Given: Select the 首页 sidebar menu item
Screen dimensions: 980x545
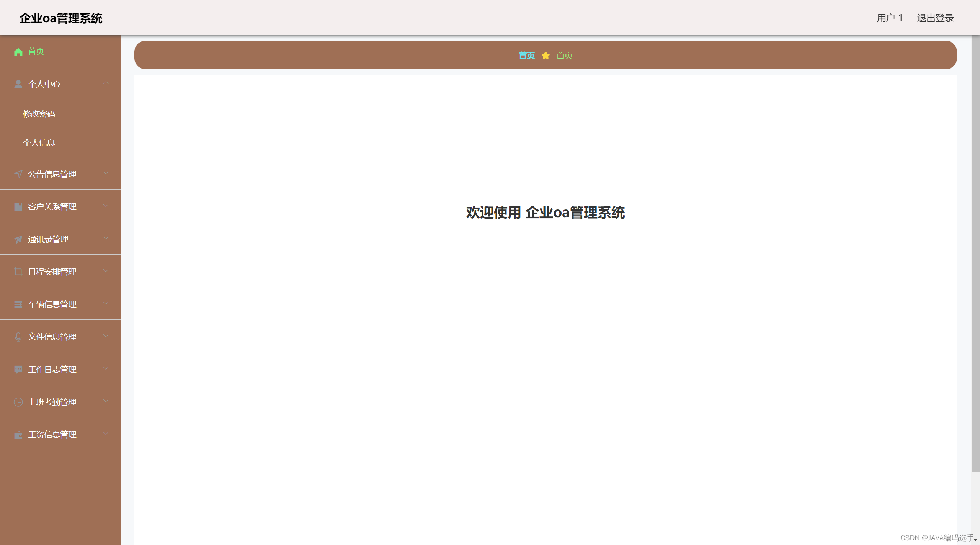Looking at the screenshot, I should coord(36,51).
